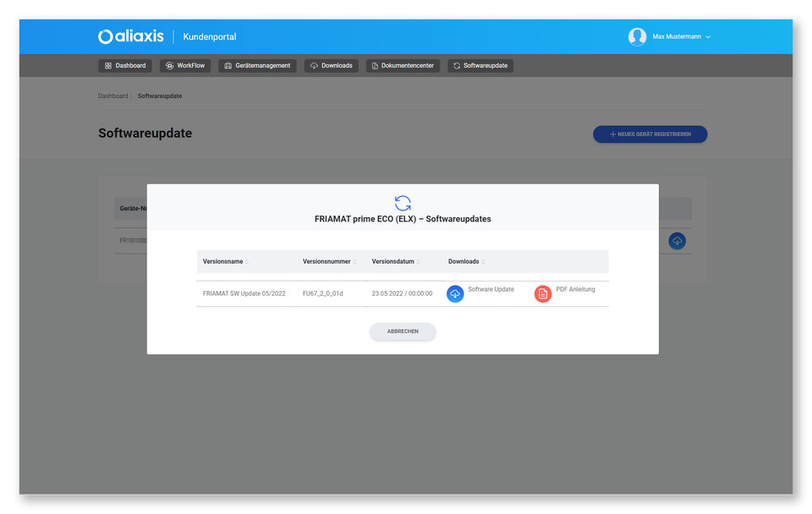Click the Dashboard breadcrumb link
The height and width of the screenshot is (514, 812).
coord(112,96)
